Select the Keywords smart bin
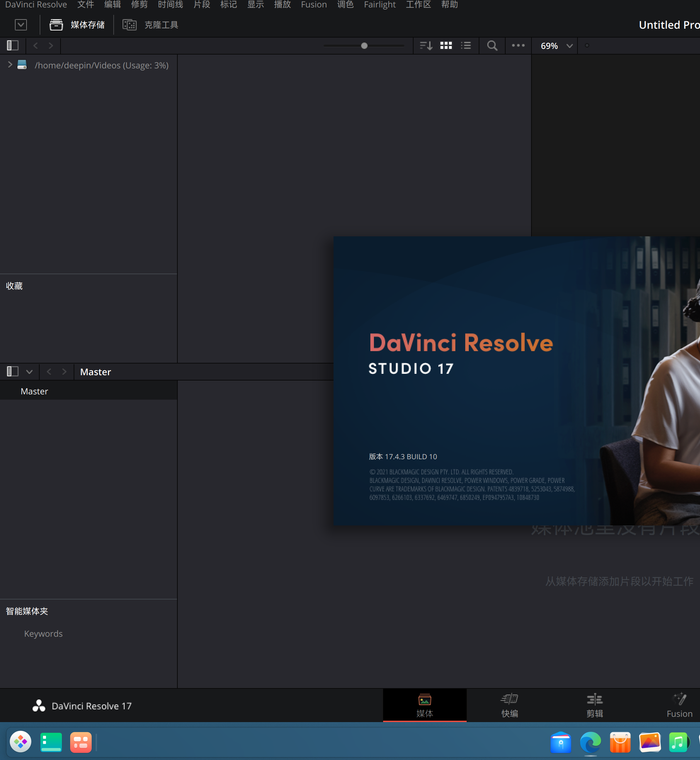This screenshot has height=760, width=700. 43,634
